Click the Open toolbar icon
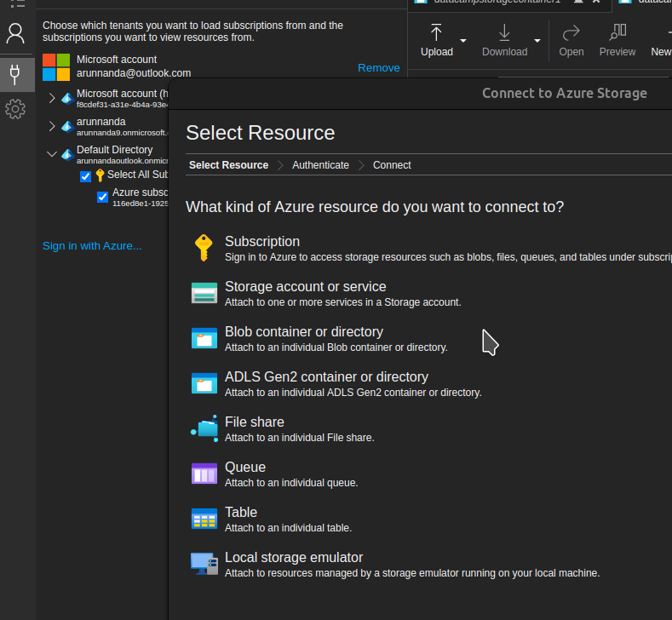Screen dimensions: 672x620 click(571, 32)
